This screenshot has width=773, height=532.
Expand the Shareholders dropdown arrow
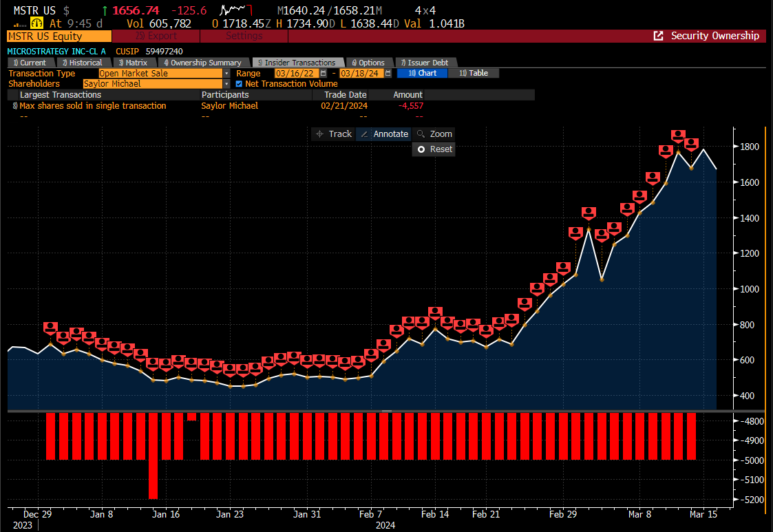(x=226, y=84)
